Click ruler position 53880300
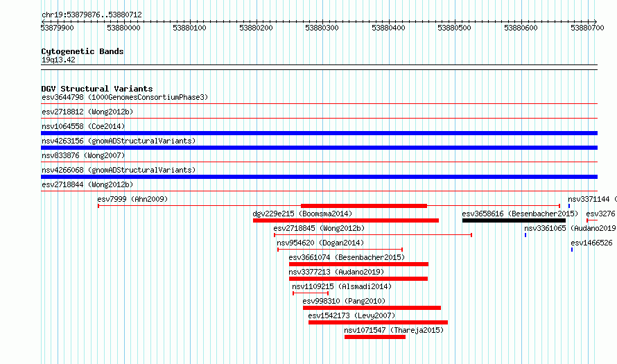This screenshot has width=617, height=364. pyautogui.click(x=322, y=28)
